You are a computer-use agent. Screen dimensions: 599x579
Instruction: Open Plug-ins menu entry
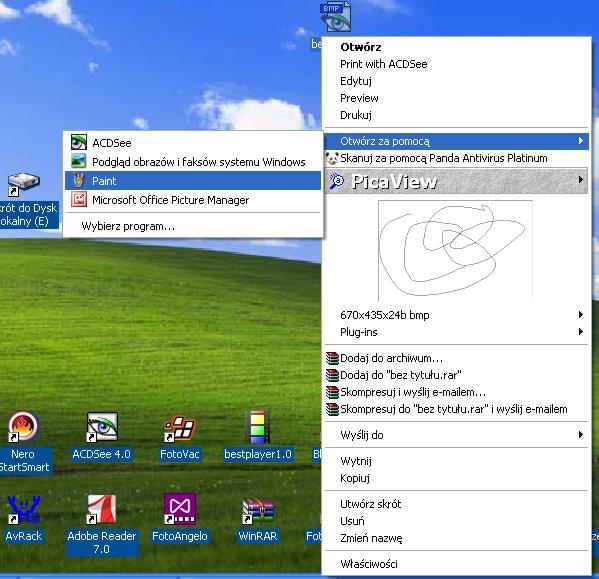coord(456,332)
